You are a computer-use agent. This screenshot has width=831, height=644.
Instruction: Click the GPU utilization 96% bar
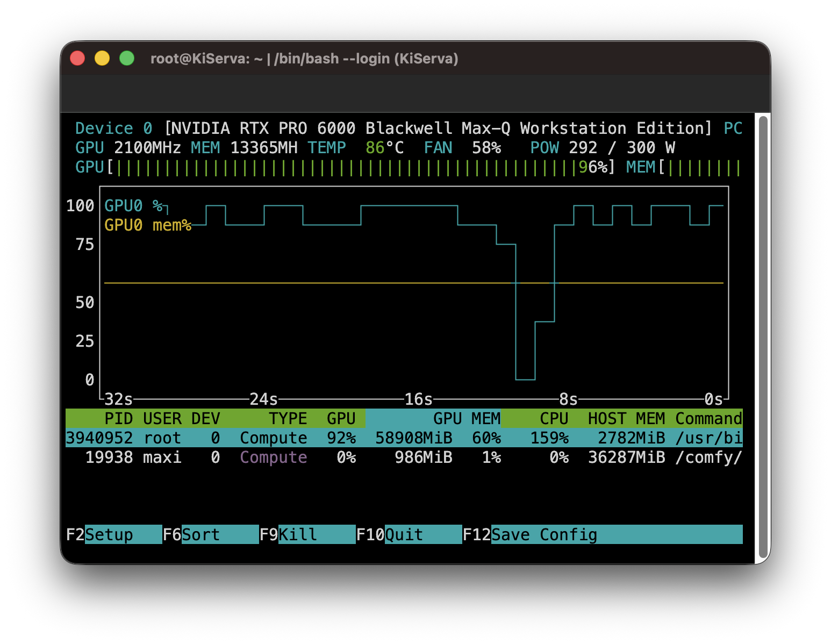[345, 167]
